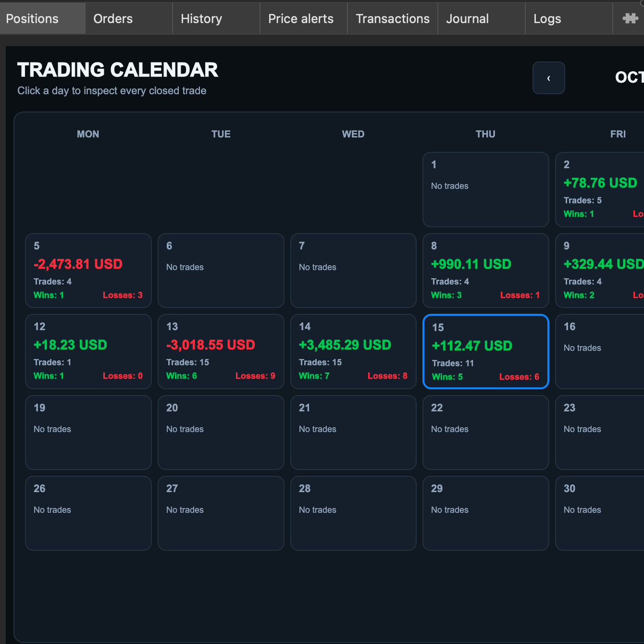This screenshot has height=644, width=644.
Task: Click 'Trades: 11' text on day 15
Action: 453,363
